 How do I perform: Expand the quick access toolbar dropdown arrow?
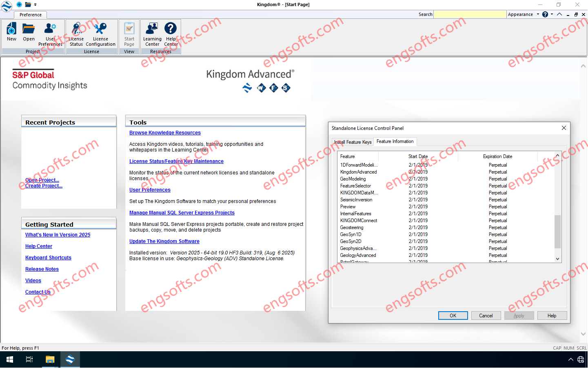pyautogui.click(x=36, y=4)
